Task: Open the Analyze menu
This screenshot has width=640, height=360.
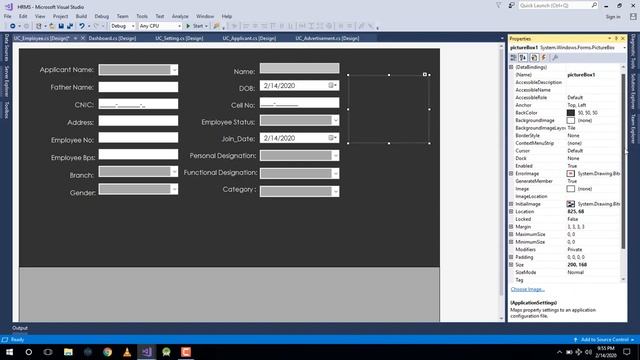Action: [x=180, y=16]
